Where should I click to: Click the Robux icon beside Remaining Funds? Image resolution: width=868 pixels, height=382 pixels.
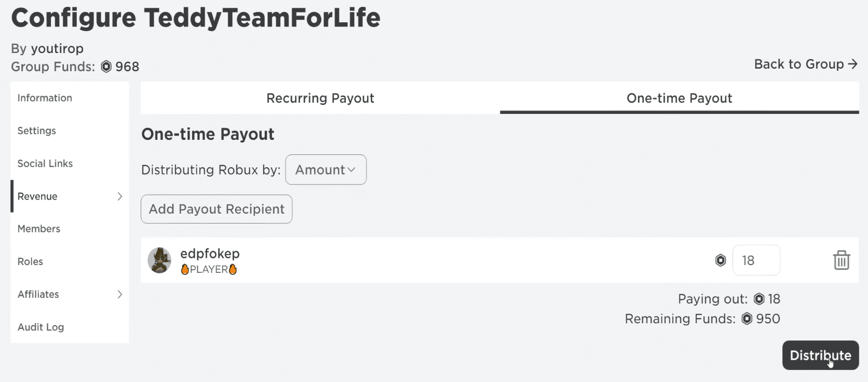[x=747, y=319]
